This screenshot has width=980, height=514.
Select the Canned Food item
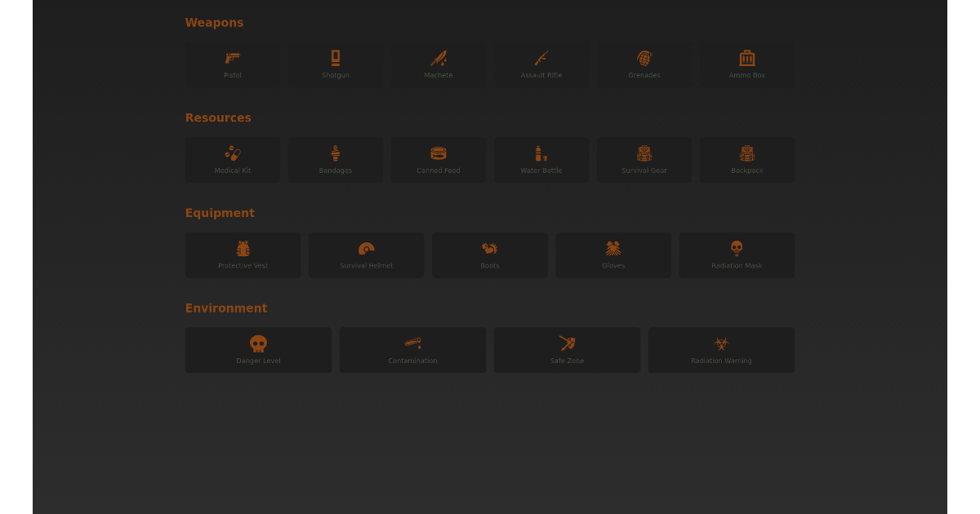(x=438, y=160)
